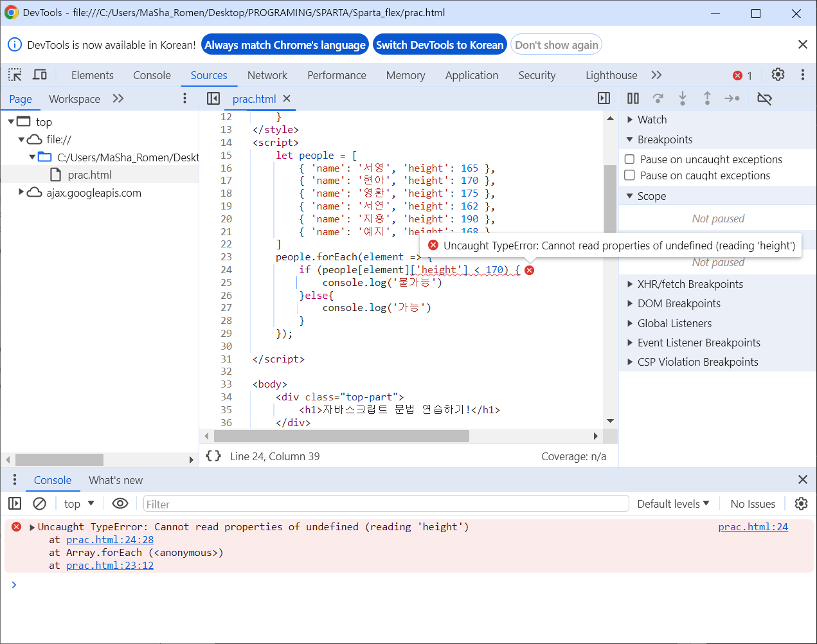Viewport: 817px width, 644px height.
Task: Open the DevTools three-dot customize menu
Action: [x=802, y=75]
